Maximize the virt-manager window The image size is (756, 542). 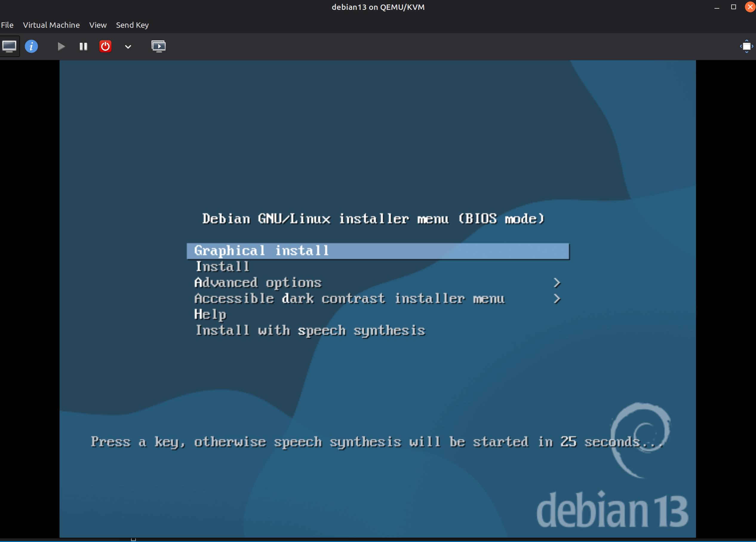click(733, 7)
